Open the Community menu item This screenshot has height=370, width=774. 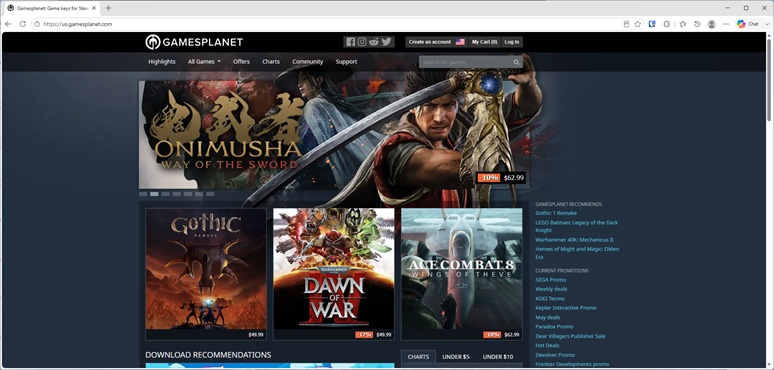pos(308,62)
